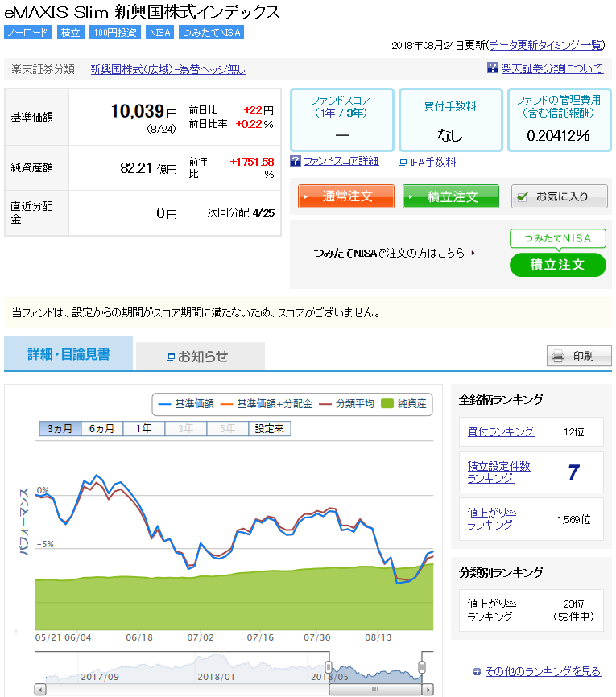616x697 pixels.
Task: Click the 2018/01 label in the mini overview chart
Action: [x=216, y=677]
